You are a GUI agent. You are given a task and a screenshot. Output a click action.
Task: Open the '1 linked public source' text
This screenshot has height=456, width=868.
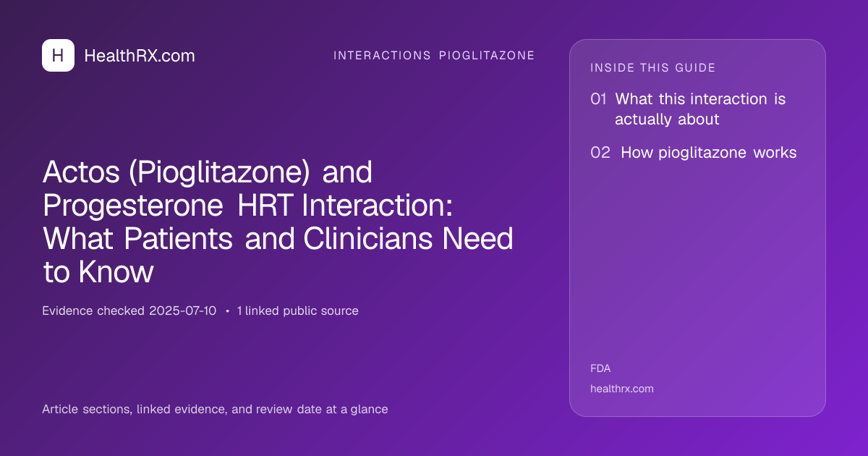297,311
